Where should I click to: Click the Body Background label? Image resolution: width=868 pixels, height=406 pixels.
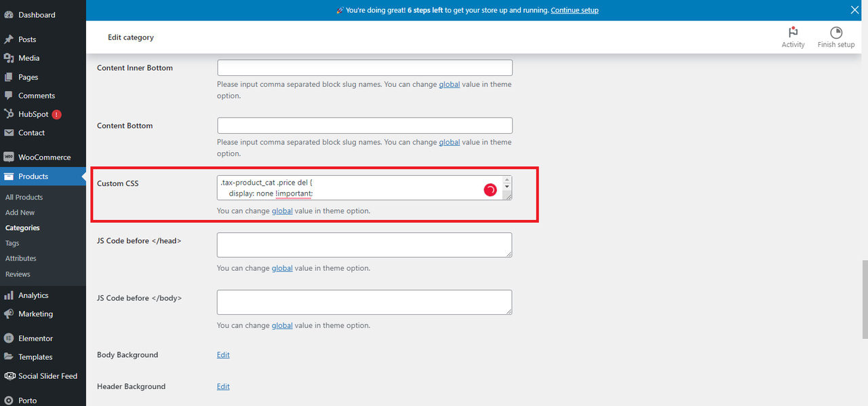pyautogui.click(x=127, y=355)
